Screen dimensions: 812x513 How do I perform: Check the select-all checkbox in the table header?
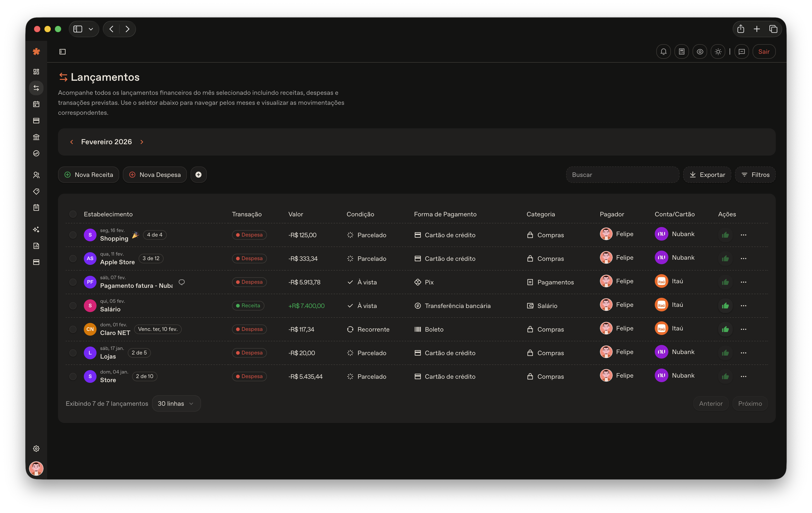tap(73, 214)
